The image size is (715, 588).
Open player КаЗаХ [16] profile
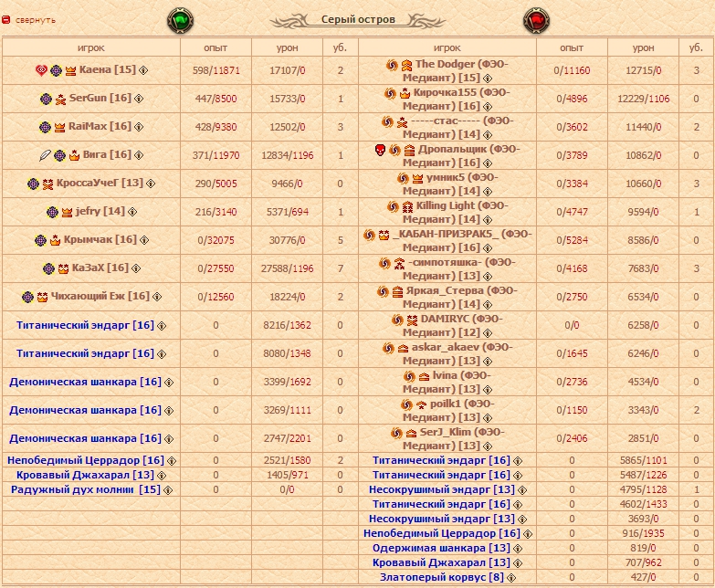click(100, 268)
